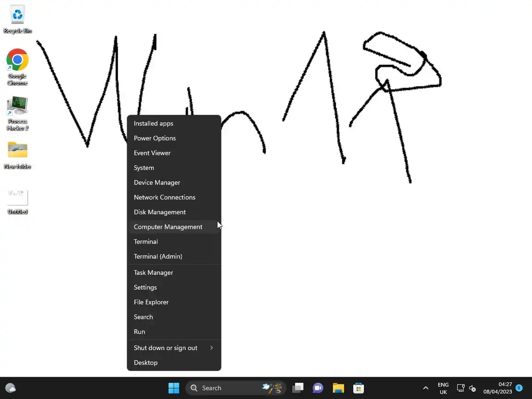Click the Windows Start button
This screenshot has width=532, height=399.
coord(174,388)
